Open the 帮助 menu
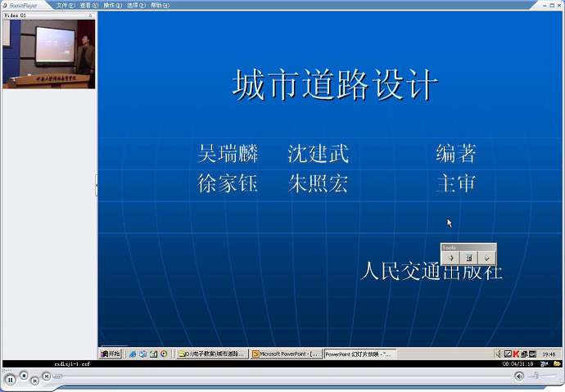The width and height of the screenshot is (565, 392). pyautogui.click(x=160, y=5)
